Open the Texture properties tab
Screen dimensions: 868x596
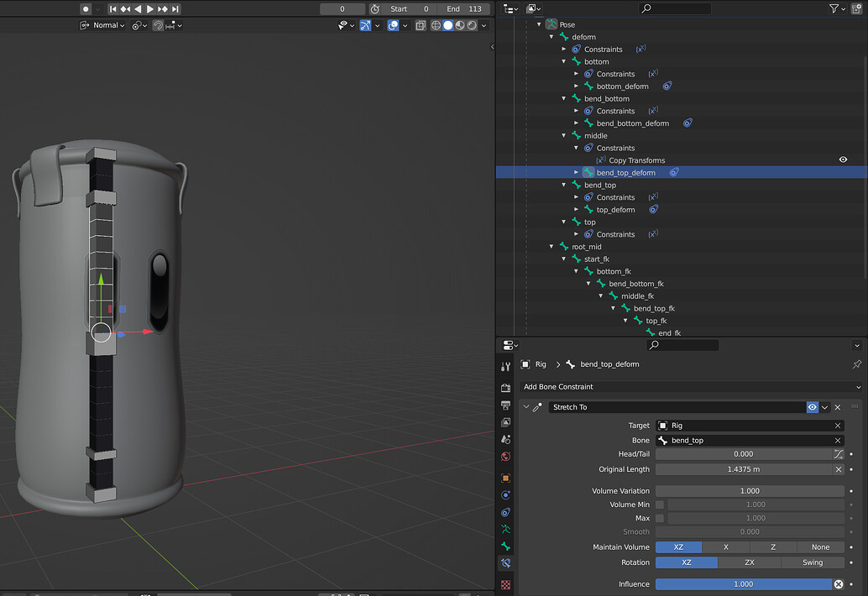(x=505, y=584)
